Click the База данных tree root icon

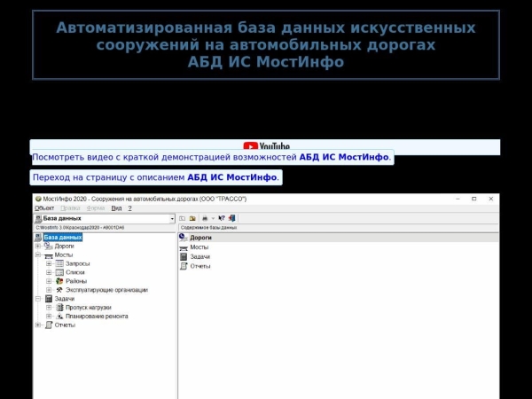pyautogui.click(x=38, y=237)
